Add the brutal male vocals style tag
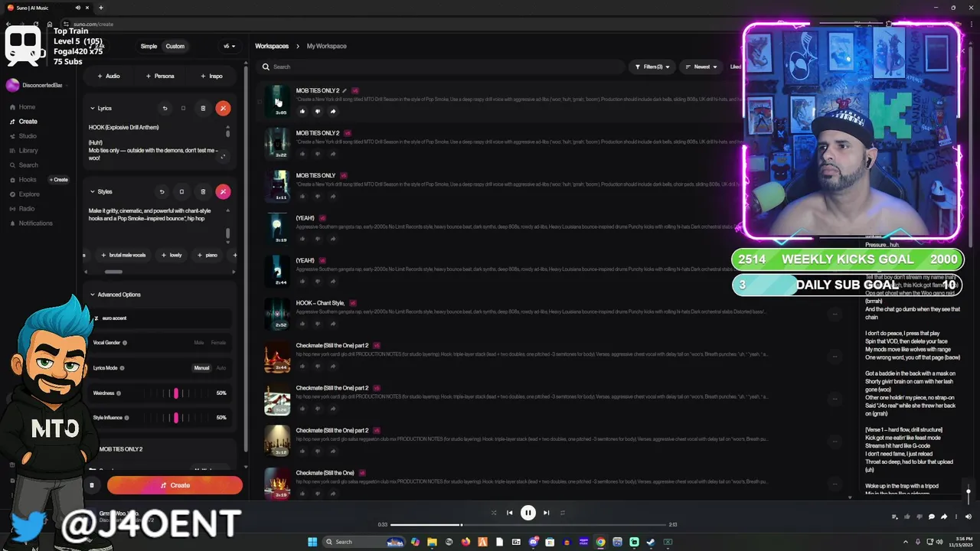 click(x=123, y=255)
